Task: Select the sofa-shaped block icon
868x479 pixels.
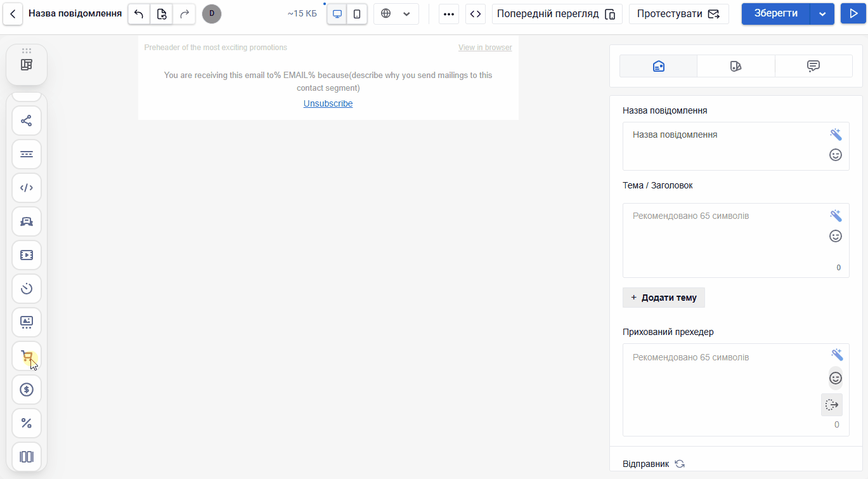Action: tap(27, 221)
